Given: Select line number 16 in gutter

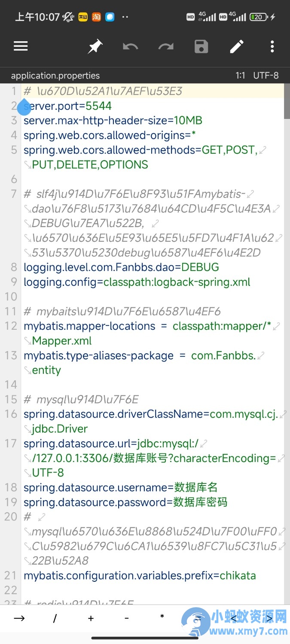Looking at the screenshot, I should [x=11, y=414].
